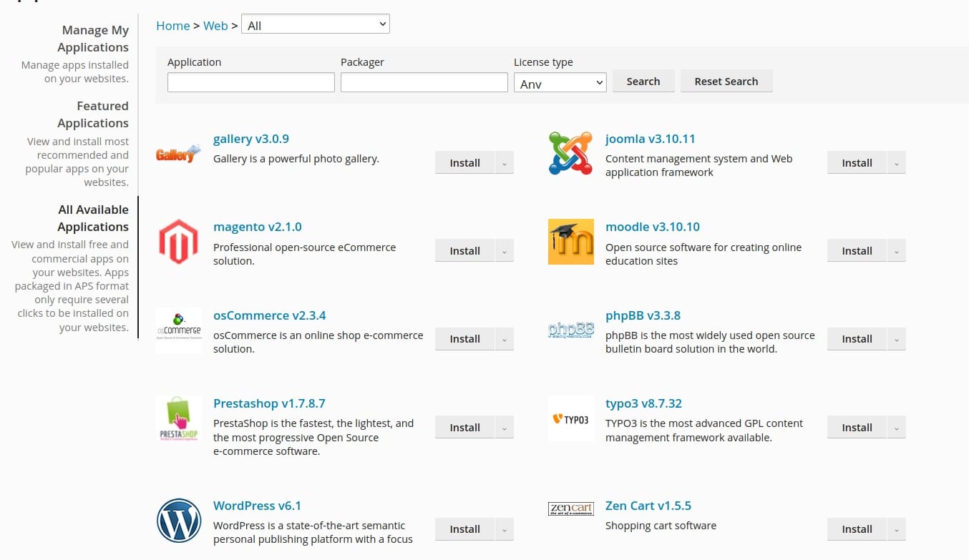Install WordPress v6.1

[x=464, y=529]
